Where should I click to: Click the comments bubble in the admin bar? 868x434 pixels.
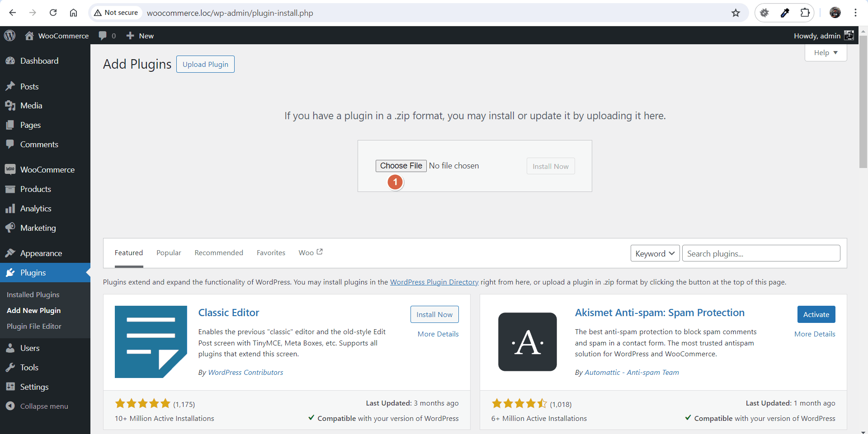click(x=103, y=35)
